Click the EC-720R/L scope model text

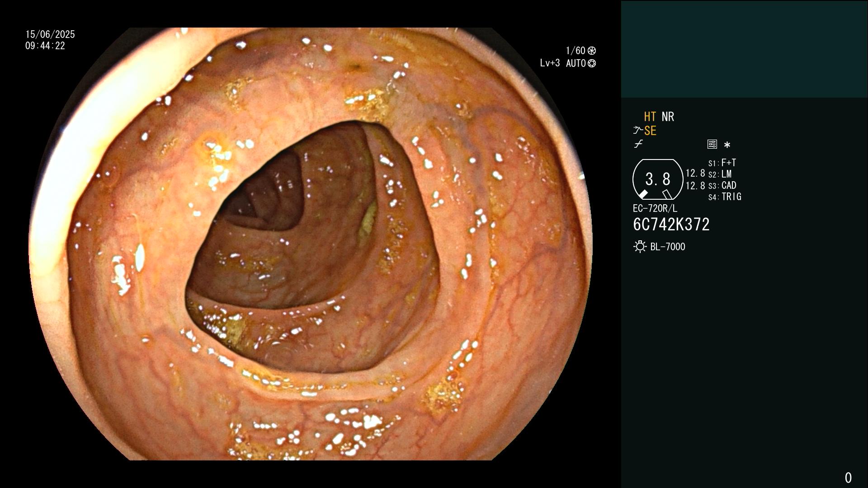coord(655,208)
